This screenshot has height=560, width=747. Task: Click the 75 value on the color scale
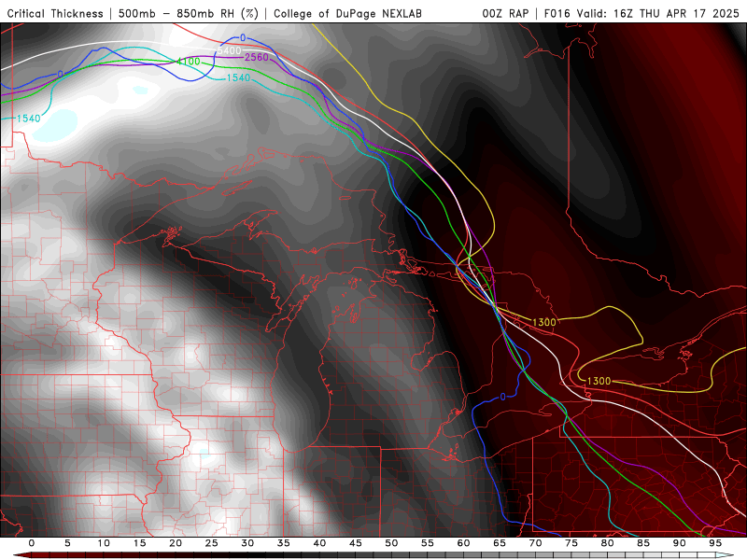click(571, 543)
